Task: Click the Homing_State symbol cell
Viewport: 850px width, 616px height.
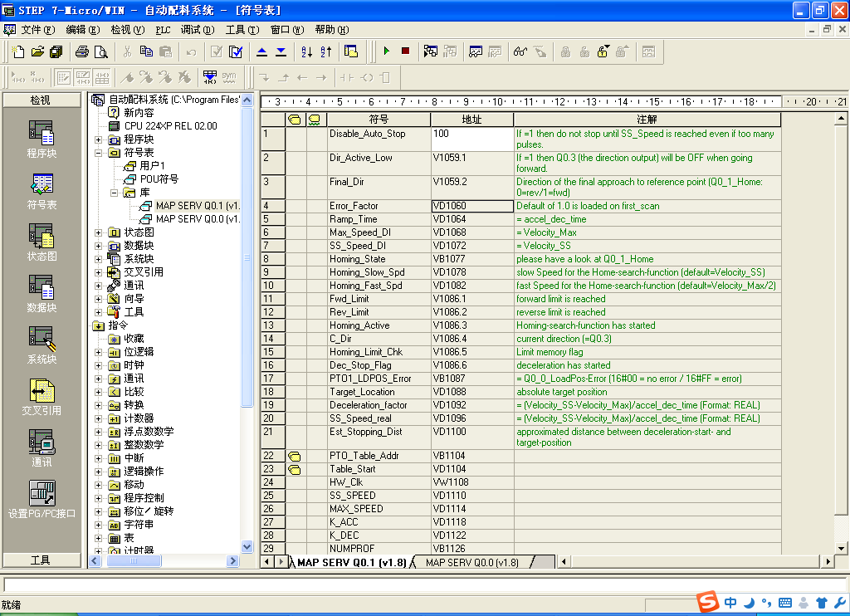Action: click(379, 259)
